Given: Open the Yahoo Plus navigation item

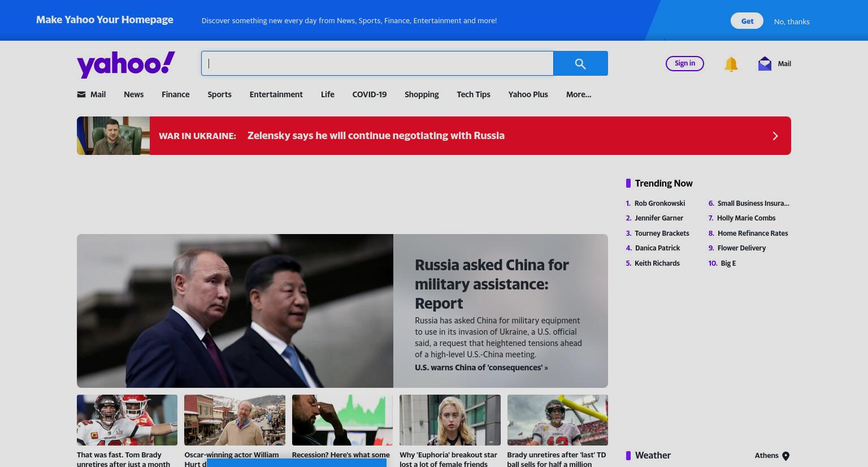Looking at the screenshot, I should point(528,94).
